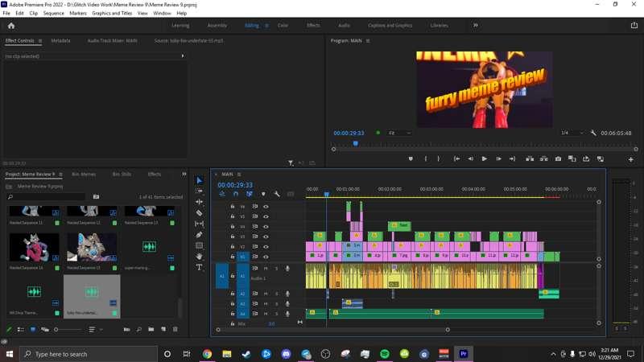Open timeline display settings wrench

tap(277, 194)
